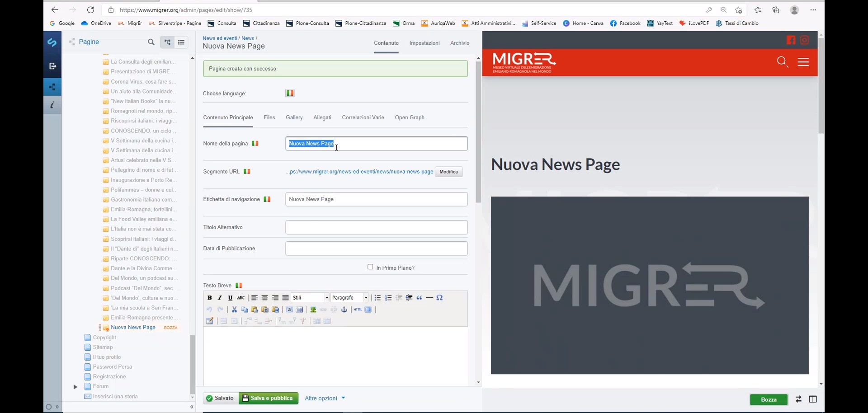Click the insert image tree icon
This screenshot has height=413, width=868.
click(313, 310)
